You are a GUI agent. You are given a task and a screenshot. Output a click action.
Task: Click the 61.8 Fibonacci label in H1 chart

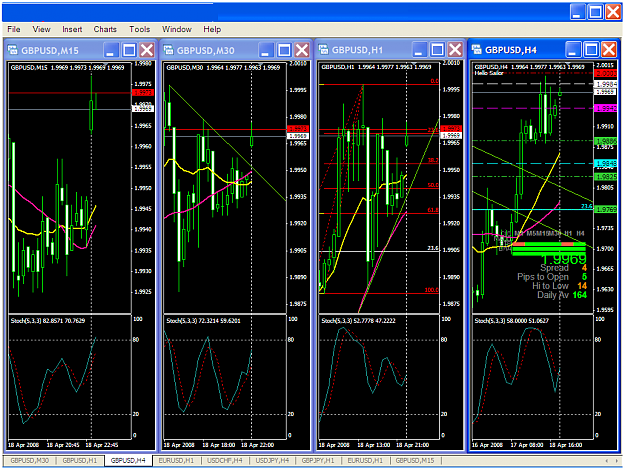[433, 210]
